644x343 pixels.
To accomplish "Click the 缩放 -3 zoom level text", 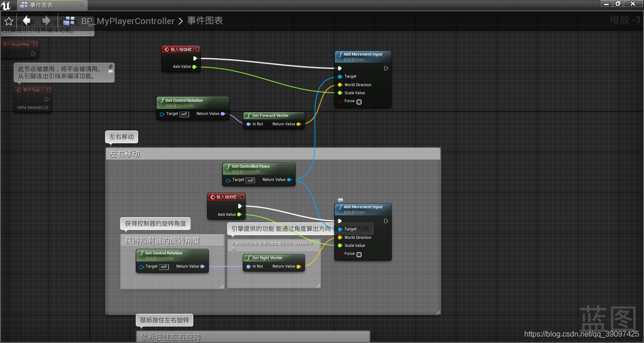I will tap(625, 20).
